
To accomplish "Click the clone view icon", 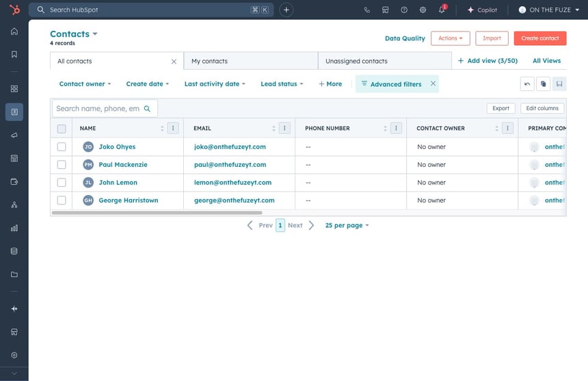I will pos(543,84).
